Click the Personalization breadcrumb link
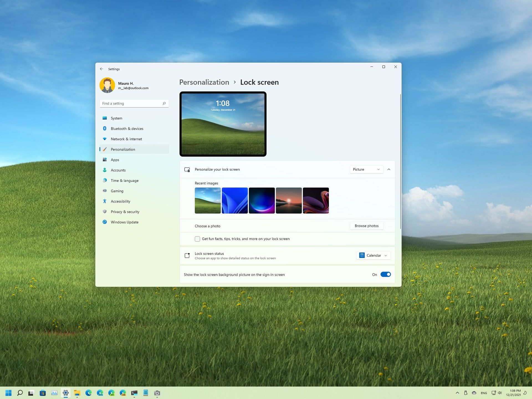The height and width of the screenshot is (399, 532). click(204, 82)
